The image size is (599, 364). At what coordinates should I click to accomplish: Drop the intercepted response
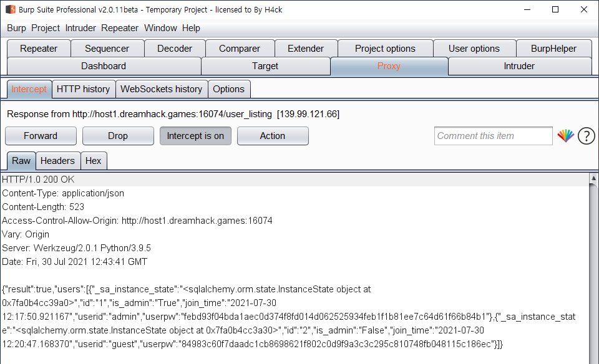pyautogui.click(x=118, y=136)
